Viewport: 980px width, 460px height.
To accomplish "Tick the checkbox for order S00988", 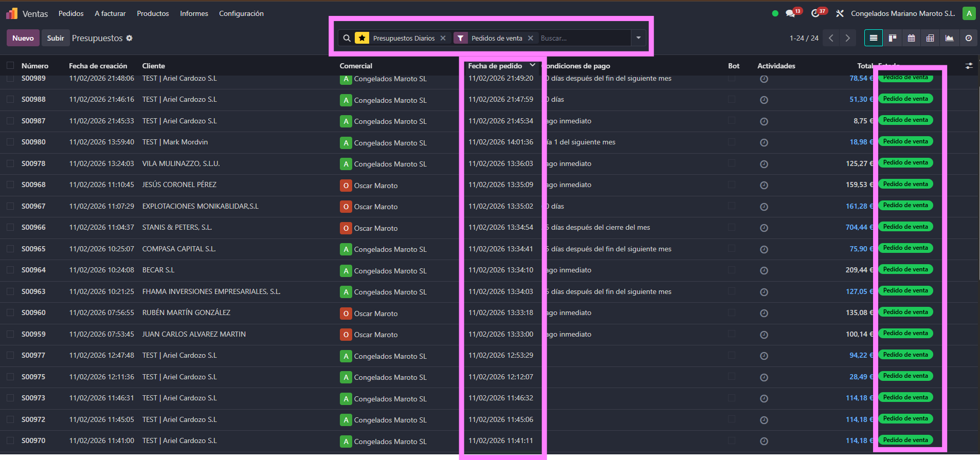I will [x=10, y=99].
